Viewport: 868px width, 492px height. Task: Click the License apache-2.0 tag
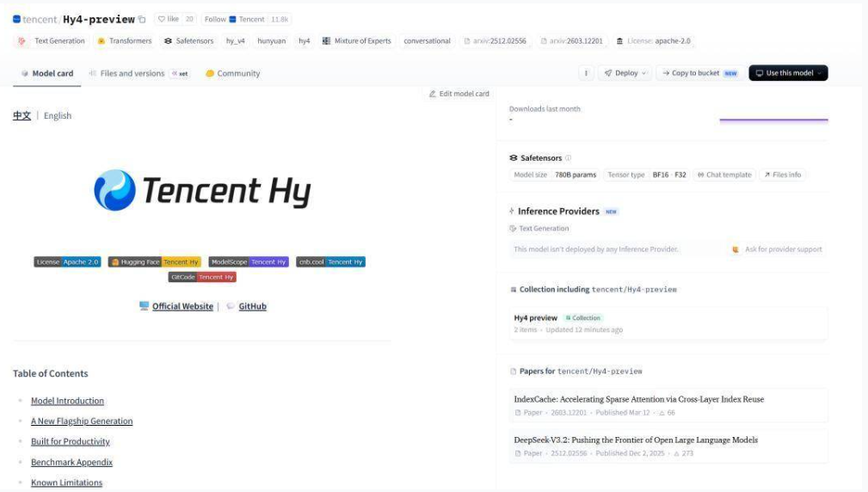pyautogui.click(x=653, y=41)
